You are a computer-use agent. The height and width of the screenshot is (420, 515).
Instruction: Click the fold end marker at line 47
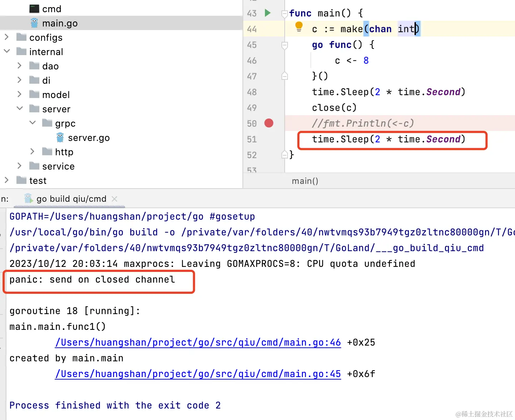tap(285, 76)
